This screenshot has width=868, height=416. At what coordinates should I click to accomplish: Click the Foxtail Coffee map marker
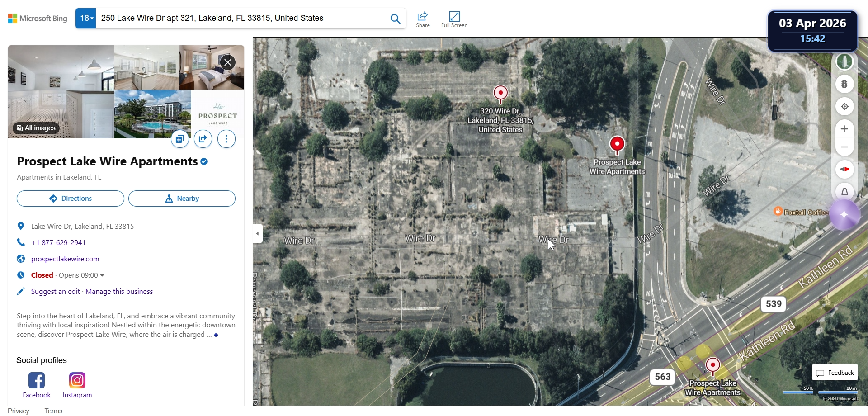[x=778, y=211]
